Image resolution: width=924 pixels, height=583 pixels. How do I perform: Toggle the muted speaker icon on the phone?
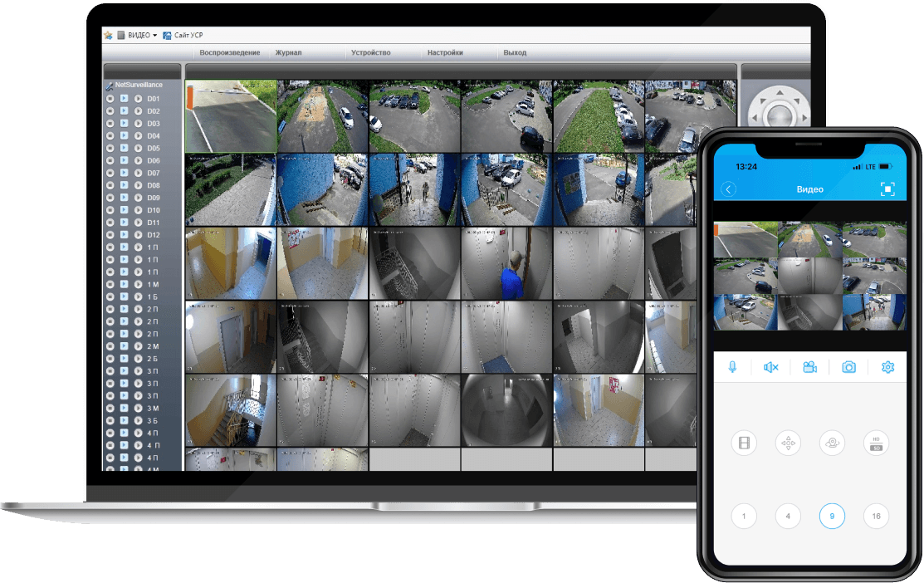tap(771, 367)
